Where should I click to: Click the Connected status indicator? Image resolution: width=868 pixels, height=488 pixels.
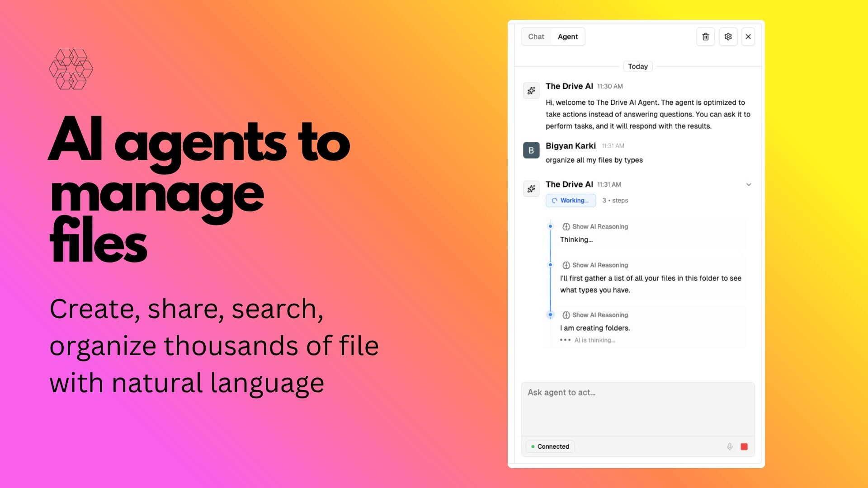(550, 446)
